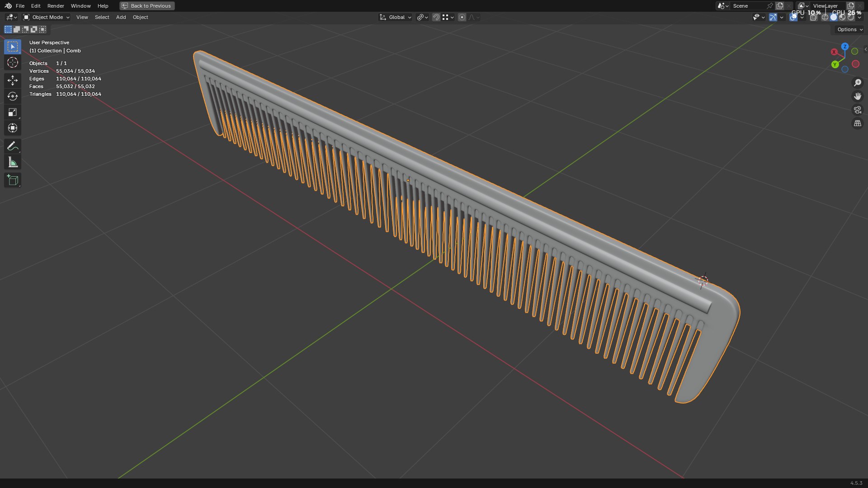Switch to Rendered shading
Image resolution: width=868 pixels, height=488 pixels.
[x=851, y=17]
